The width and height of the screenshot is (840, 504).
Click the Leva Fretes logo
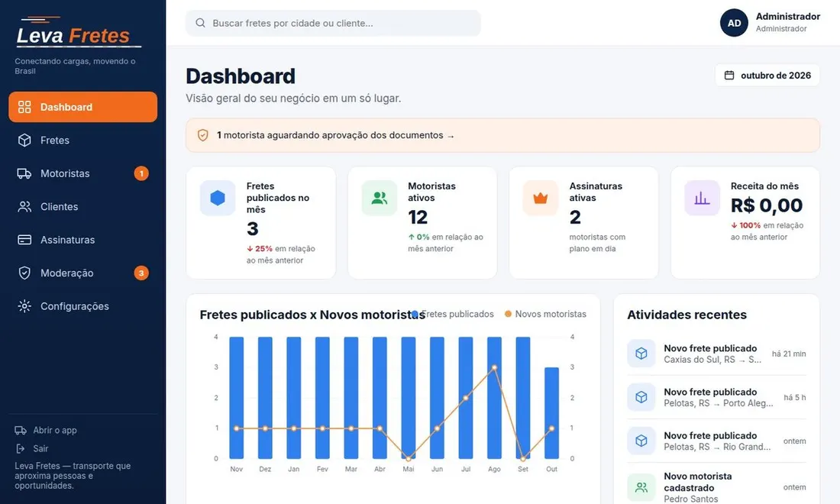(x=78, y=31)
